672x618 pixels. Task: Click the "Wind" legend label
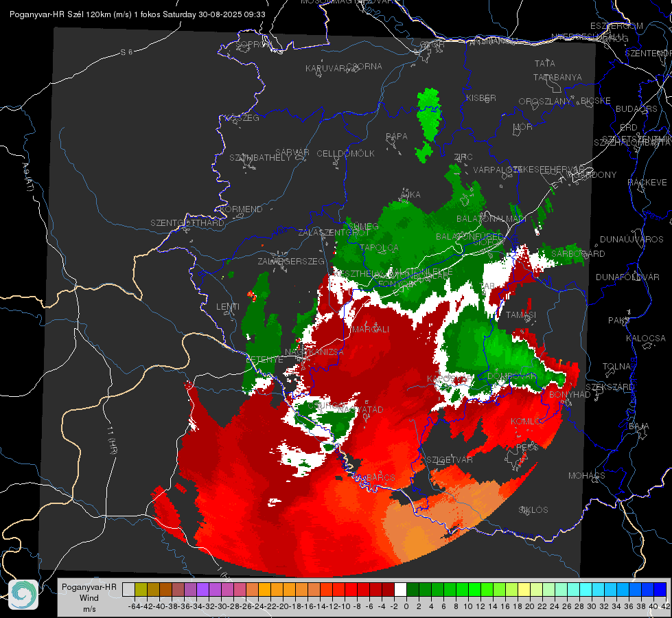click(x=89, y=598)
